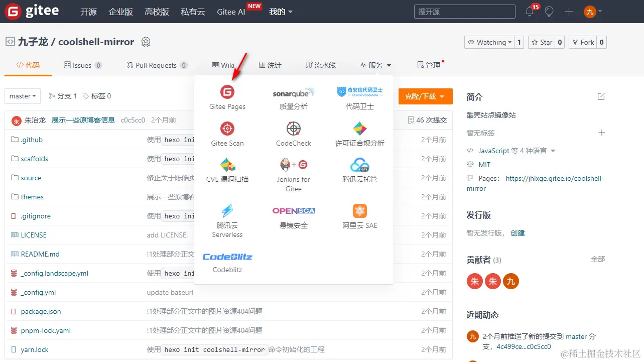Switch to the Issues tab
The width and height of the screenshot is (644, 362).
[x=83, y=65]
